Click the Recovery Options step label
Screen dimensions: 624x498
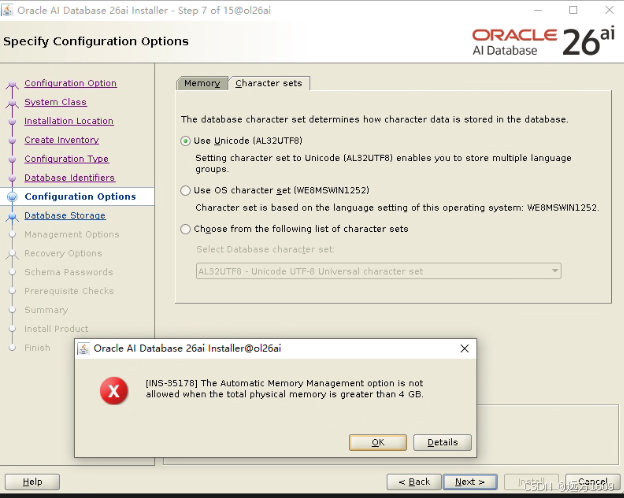(x=63, y=253)
